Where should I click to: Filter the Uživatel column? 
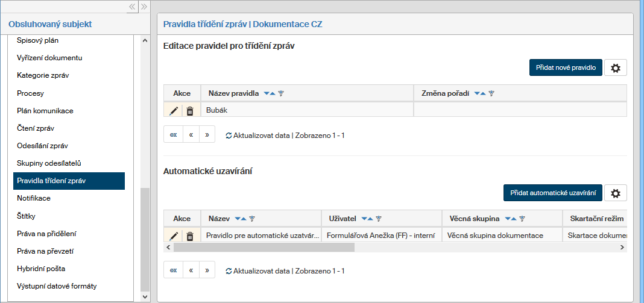379,219
